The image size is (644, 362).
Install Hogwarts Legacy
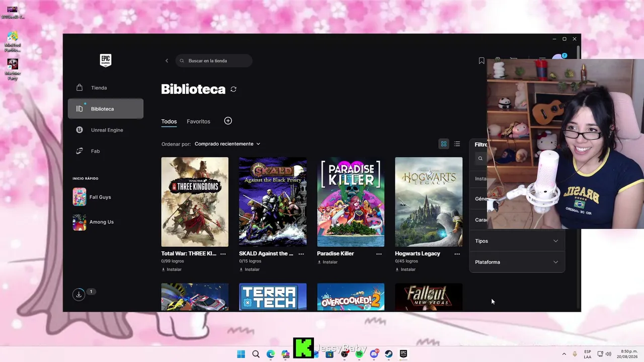click(406, 269)
